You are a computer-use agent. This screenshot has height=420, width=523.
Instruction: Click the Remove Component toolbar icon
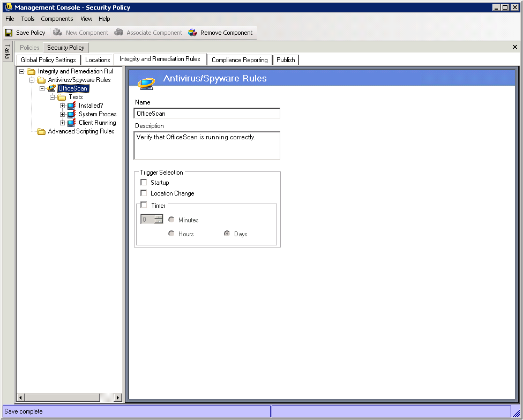[192, 33]
